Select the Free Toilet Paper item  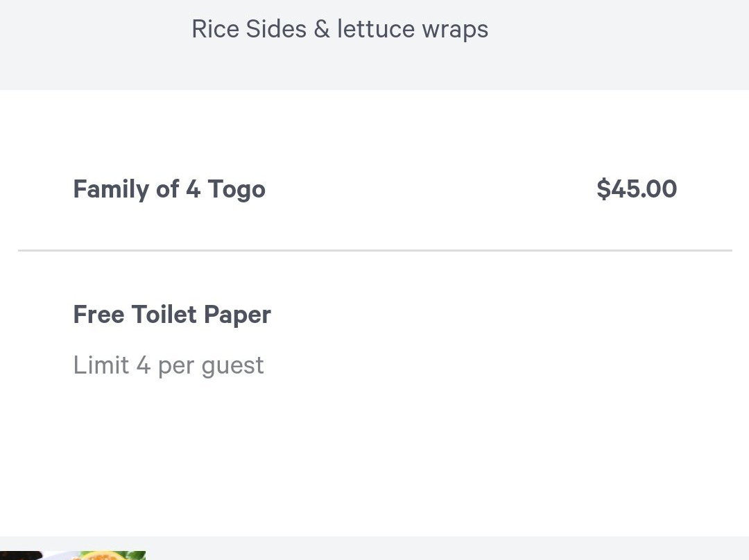(172, 315)
